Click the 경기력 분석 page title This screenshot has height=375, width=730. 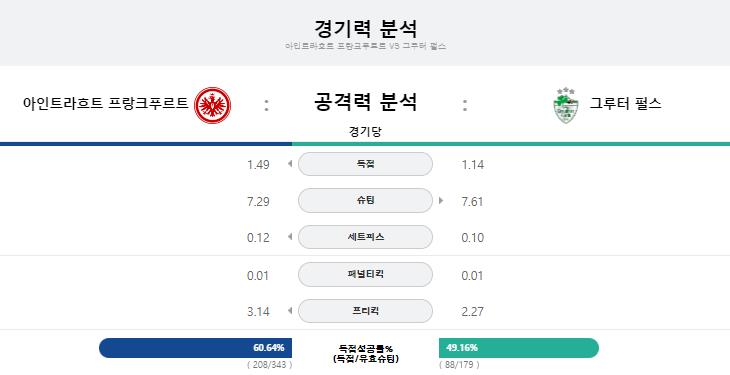point(365,29)
